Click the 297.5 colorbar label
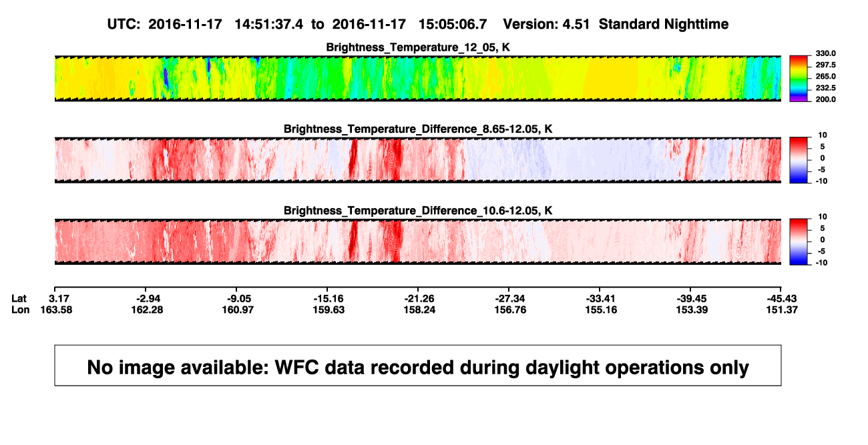 pyautogui.click(x=826, y=65)
